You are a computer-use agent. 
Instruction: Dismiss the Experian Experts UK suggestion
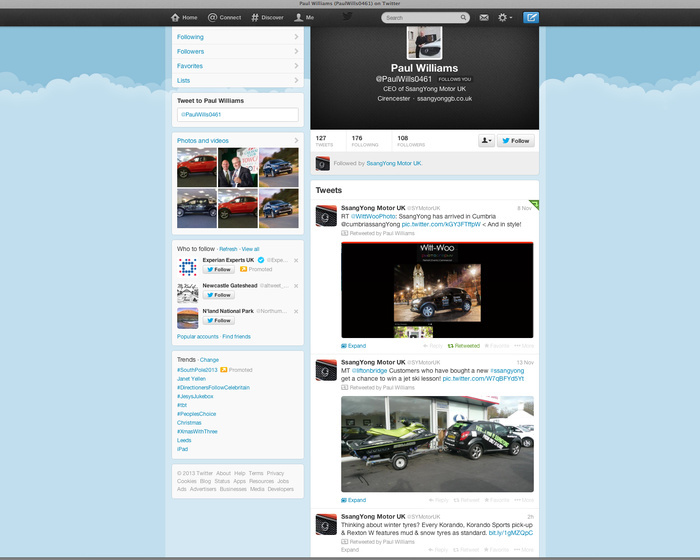click(x=296, y=260)
